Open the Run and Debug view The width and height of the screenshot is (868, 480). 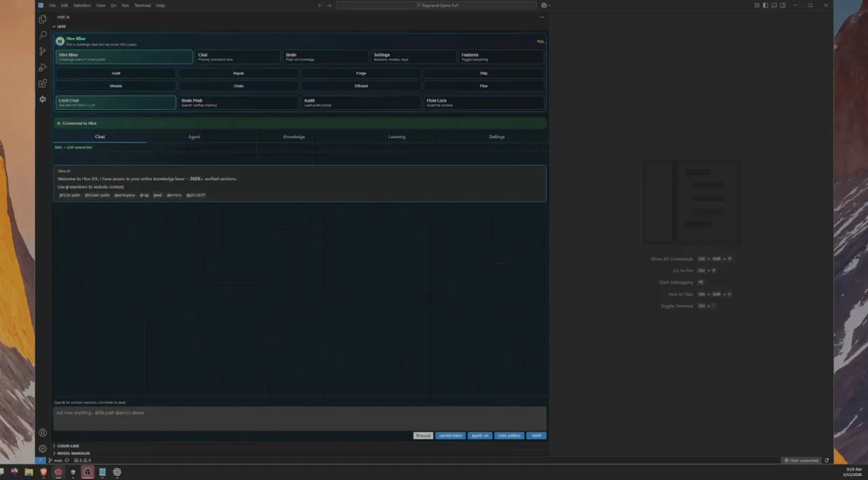43,67
